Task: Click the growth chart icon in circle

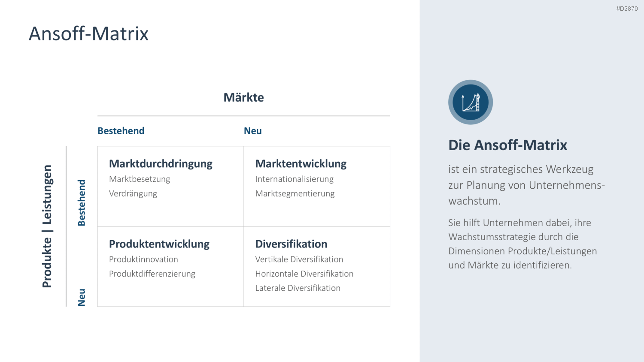Action: coord(471,102)
